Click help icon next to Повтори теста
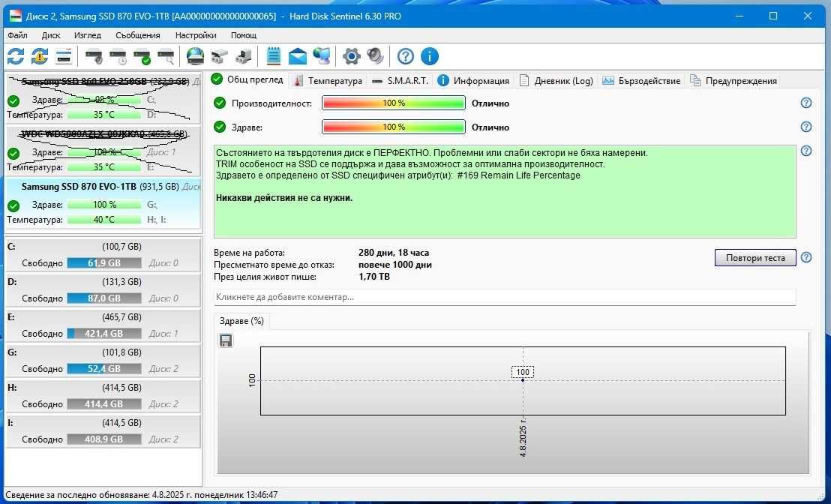 pos(806,257)
